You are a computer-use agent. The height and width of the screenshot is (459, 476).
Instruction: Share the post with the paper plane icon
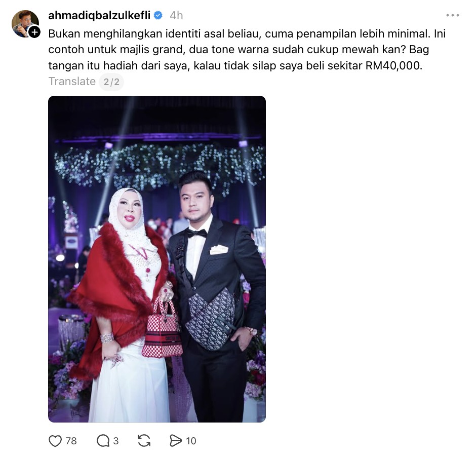[176, 440]
